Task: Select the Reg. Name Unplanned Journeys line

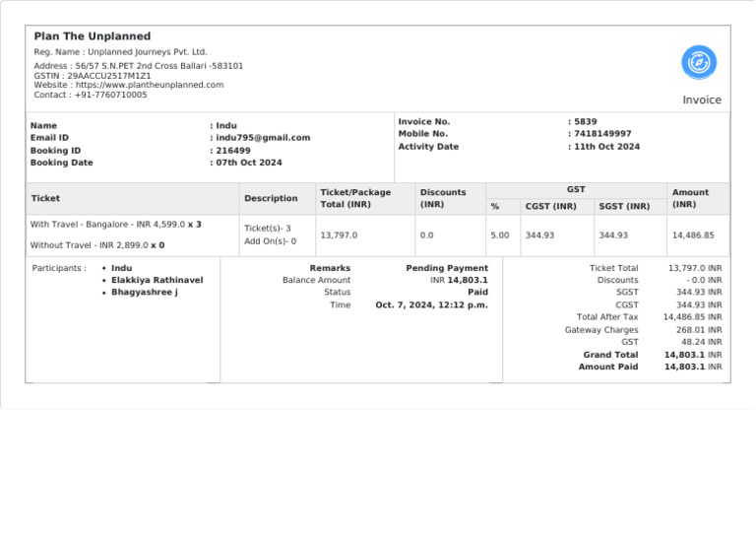Action: click(120, 52)
